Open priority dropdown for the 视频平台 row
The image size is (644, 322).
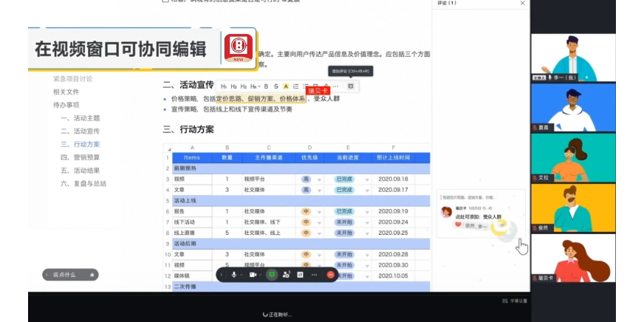(319, 179)
